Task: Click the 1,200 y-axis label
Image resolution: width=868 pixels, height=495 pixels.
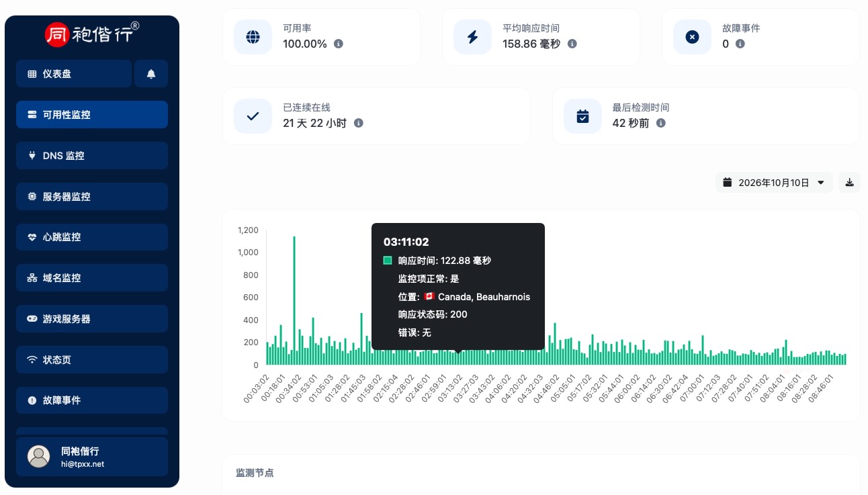Action: [248, 230]
